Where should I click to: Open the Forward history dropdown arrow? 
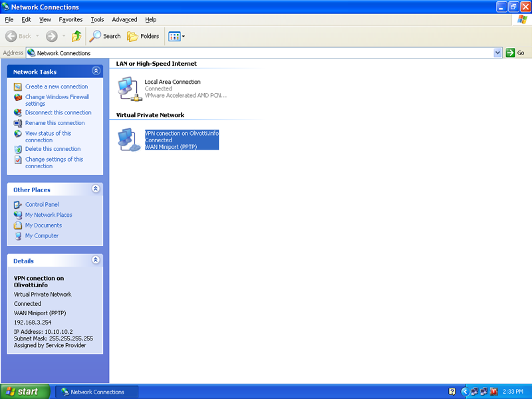[x=64, y=36]
